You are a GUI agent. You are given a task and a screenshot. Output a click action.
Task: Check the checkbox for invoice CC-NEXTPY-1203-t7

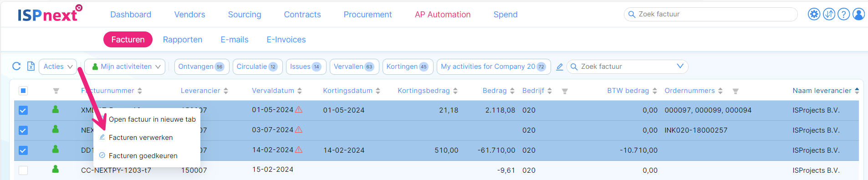point(23,170)
